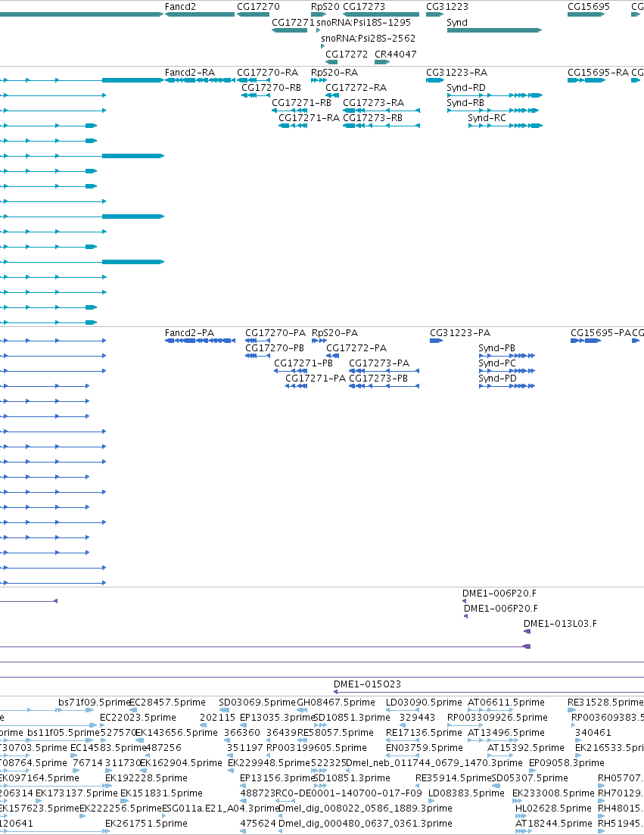The image size is (644, 835).
Task: Click snoRNA:Psi28S-2562 feature label
Action: pos(369,39)
